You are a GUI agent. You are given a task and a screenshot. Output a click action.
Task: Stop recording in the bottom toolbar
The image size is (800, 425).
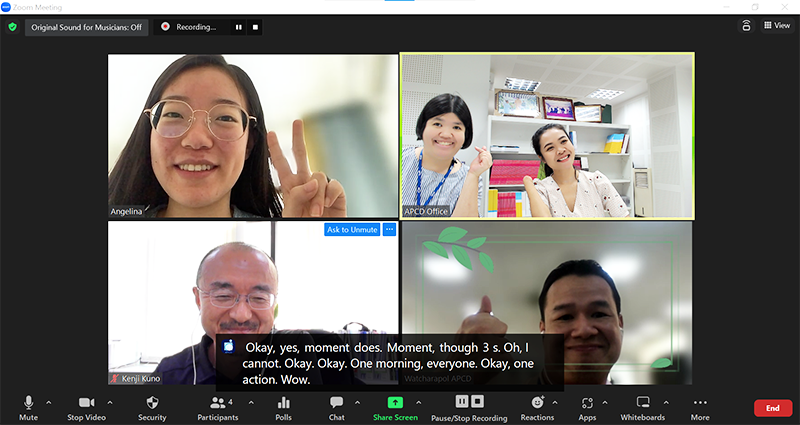point(477,402)
